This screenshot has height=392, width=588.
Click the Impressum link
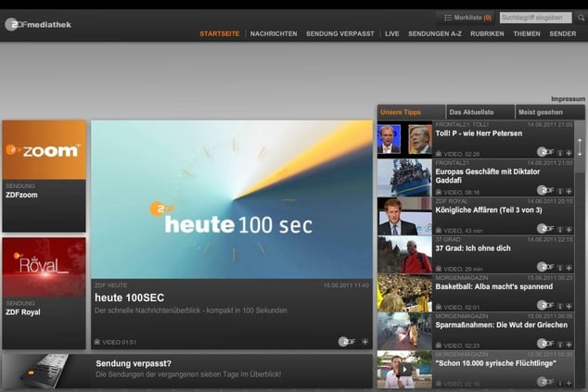click(568, 98)
